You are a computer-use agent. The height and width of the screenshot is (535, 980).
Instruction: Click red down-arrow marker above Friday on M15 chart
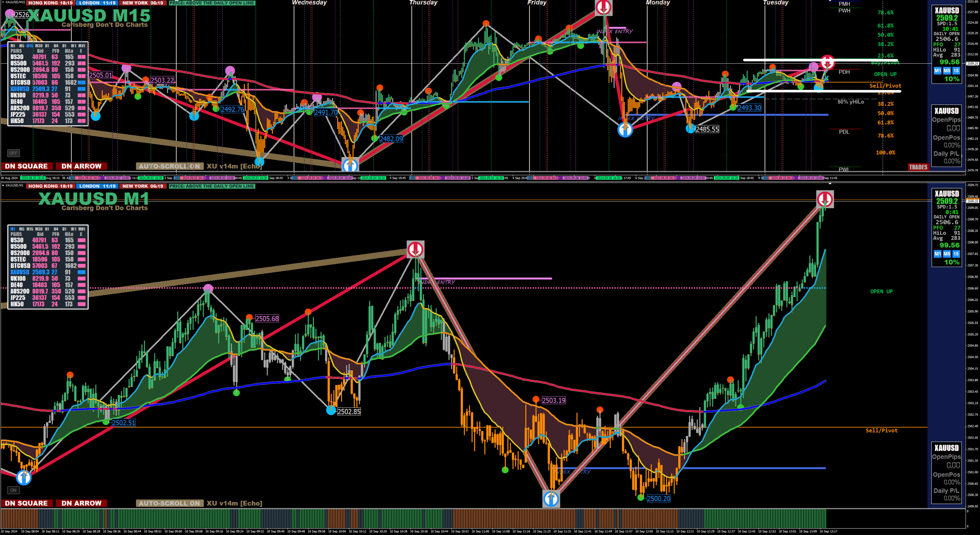pyautogui.click(x=603, y=7)
